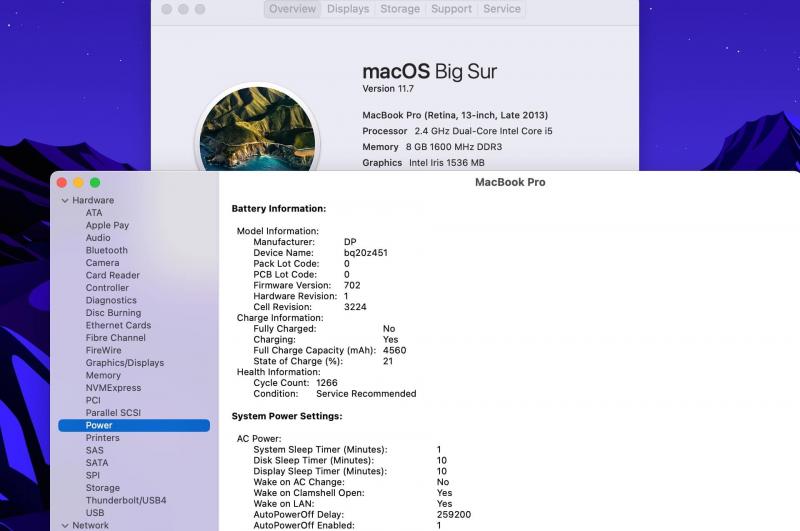Open Displays tab in About window

348,9
